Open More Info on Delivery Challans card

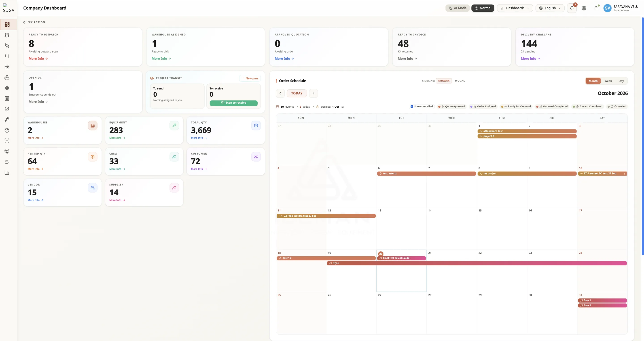click(x=530, y=59)
